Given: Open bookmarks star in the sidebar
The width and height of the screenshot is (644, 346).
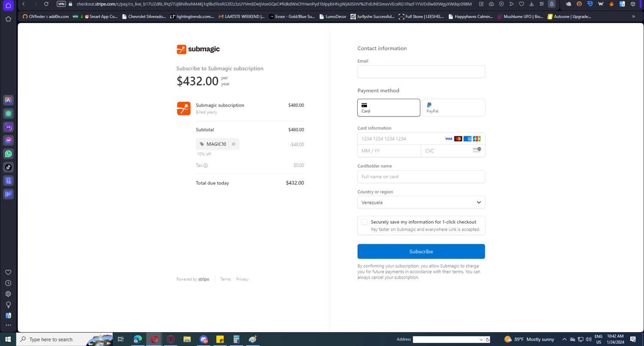Looking at the screenshot, I should point(8,19).
